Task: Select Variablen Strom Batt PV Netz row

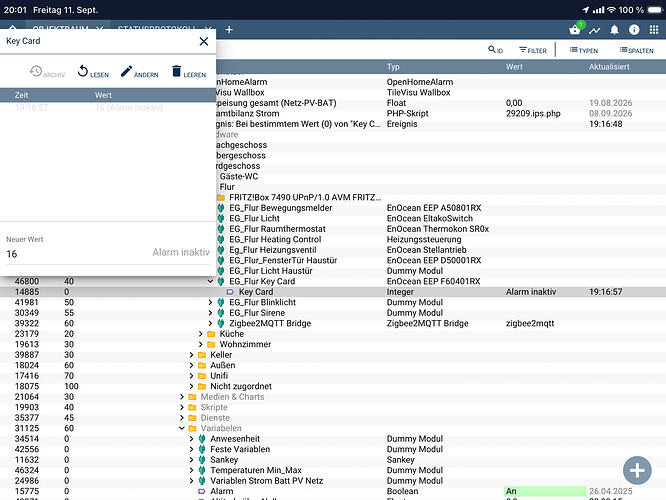Action: tap(333, 481)
